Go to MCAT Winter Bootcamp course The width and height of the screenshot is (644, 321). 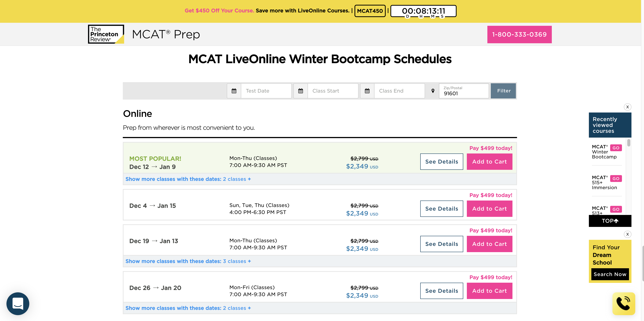click(x=616, y=148)
